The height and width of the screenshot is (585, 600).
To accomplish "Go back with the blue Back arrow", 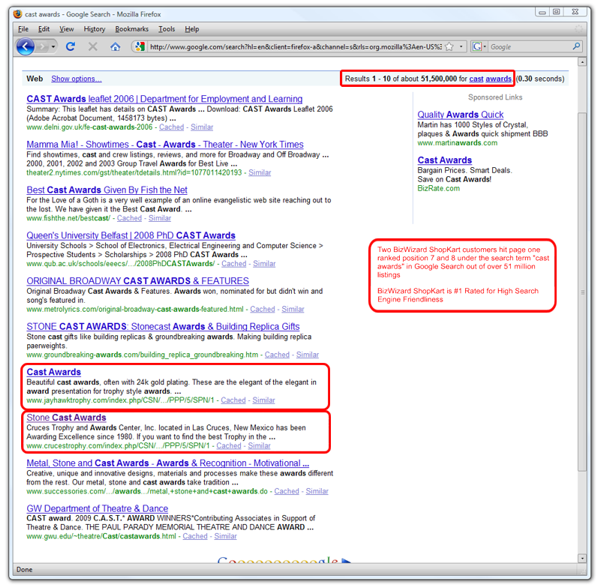I will tap(25, 47).
